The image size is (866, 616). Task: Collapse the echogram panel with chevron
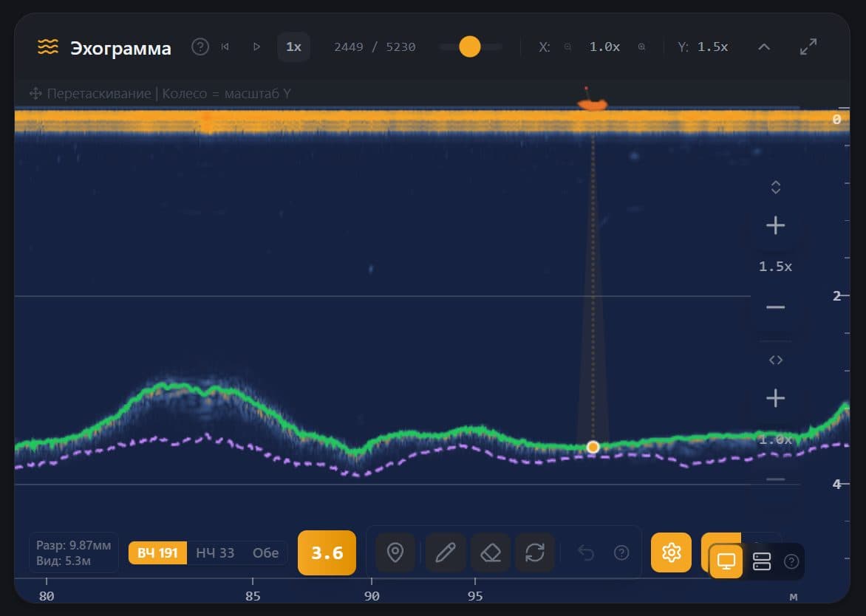[764, 47]
